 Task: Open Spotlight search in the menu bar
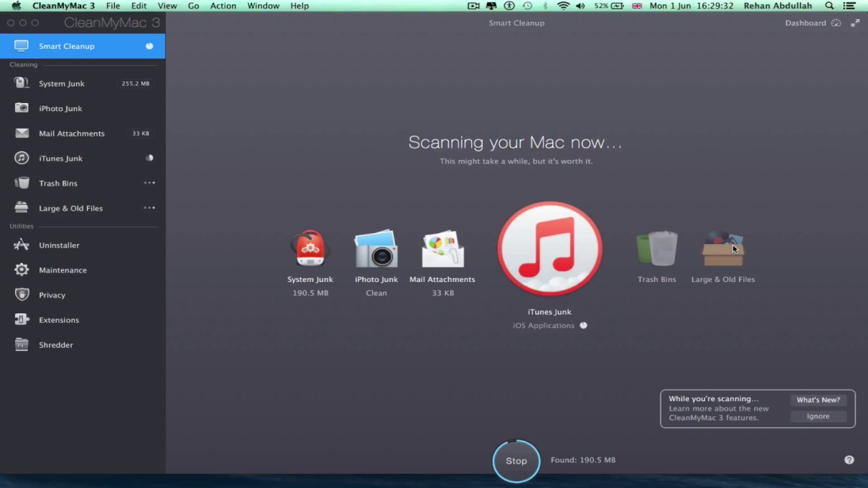(x=829, y=5)
